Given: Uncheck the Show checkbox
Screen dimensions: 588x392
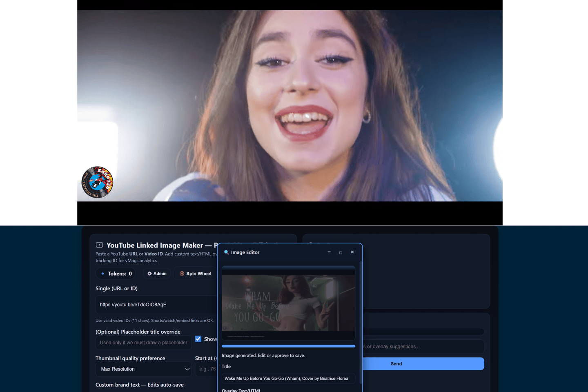Looking at the screenshot, I should pos(198,339).
